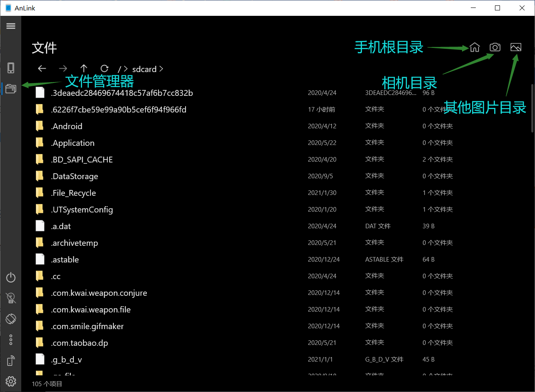Screen dimensions: 535x392
Task: Rotate the phone screen using sidebar icon
Action: 11,319
